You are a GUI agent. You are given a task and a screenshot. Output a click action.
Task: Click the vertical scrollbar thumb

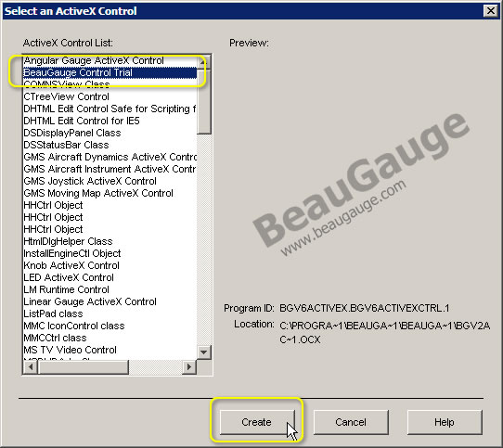click(x=203, y=101)
